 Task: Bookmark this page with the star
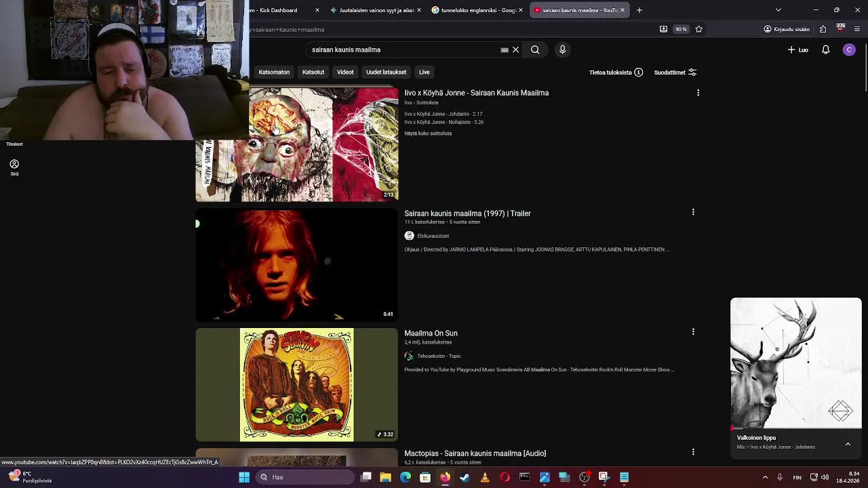coord(698,29)
